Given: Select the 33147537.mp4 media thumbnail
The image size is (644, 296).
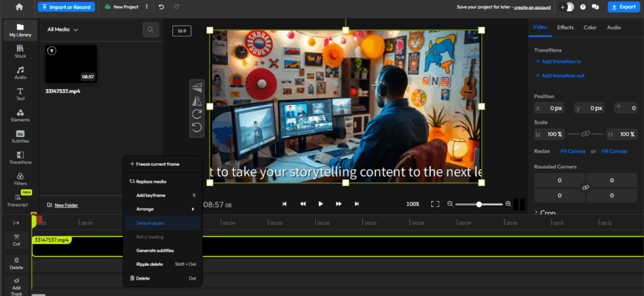Looking at the screenshot, I should click(71, 64).
